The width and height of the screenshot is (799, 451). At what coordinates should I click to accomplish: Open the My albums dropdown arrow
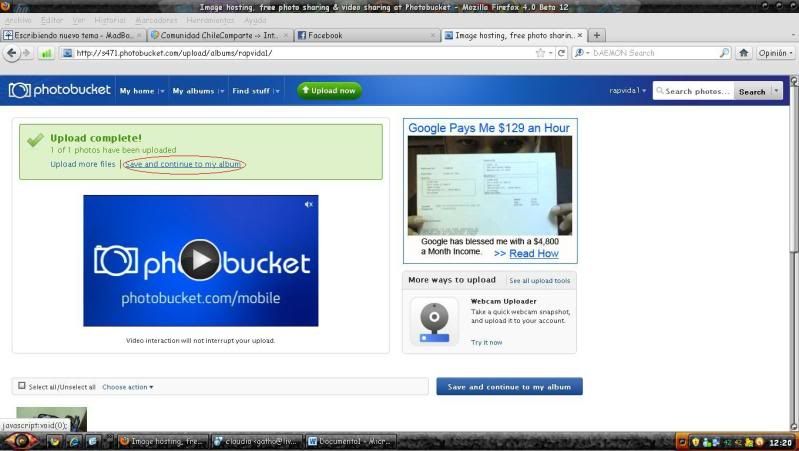tap(222, 91)
